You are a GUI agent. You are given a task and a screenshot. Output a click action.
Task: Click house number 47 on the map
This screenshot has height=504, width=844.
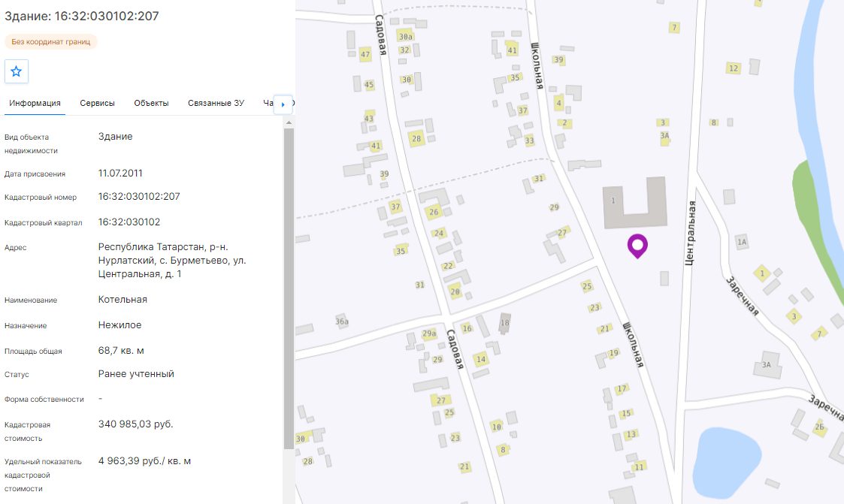[365, 54]
